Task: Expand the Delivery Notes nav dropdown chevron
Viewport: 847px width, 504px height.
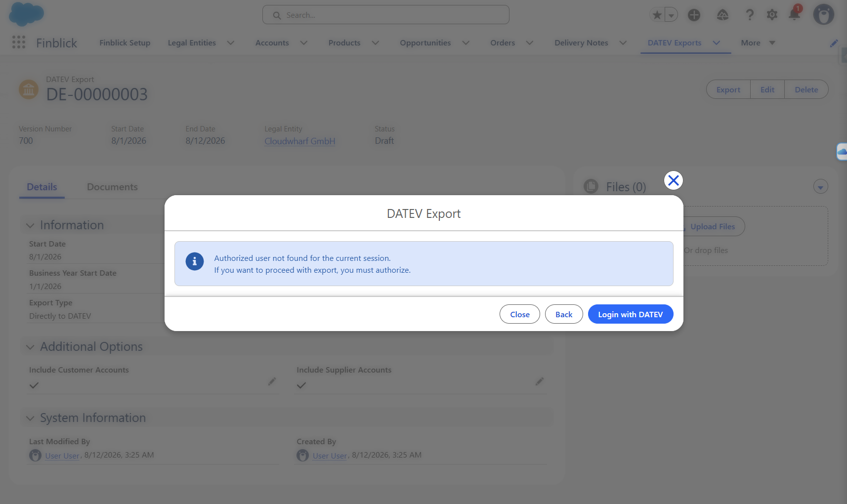Action: (623, 43)
